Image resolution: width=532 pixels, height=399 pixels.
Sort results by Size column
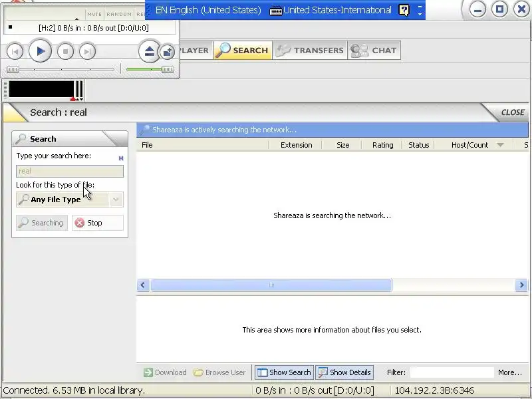(x=342, y=145)
